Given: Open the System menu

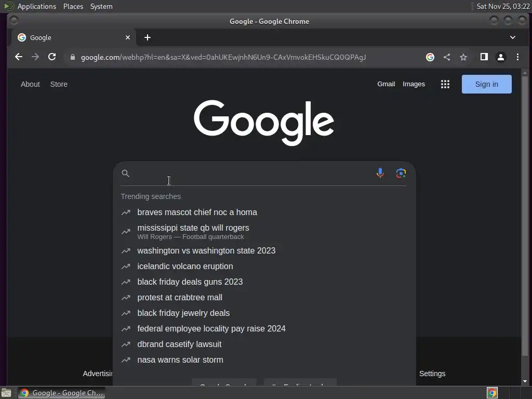Looking at the screenshot, I should pyautogui.click(x=101, y=6).
